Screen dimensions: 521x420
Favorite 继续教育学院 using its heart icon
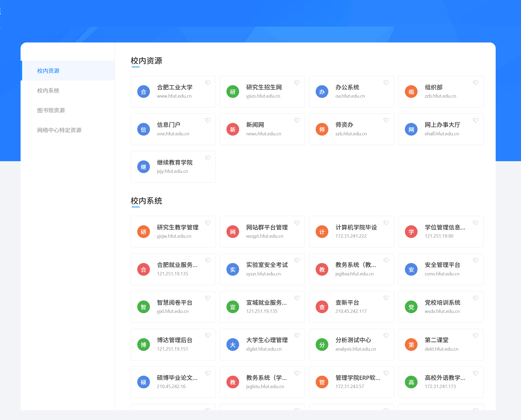(x=208, y=158)
